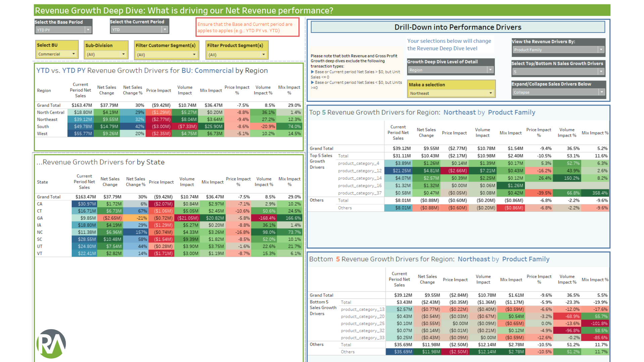Click product_category_16 in Top 5 table
Viewport: 644px width, 362px height.
(360, 186)
